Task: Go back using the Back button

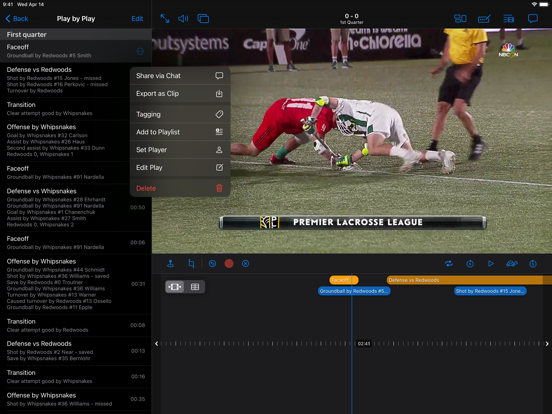Action: (17, 19)
